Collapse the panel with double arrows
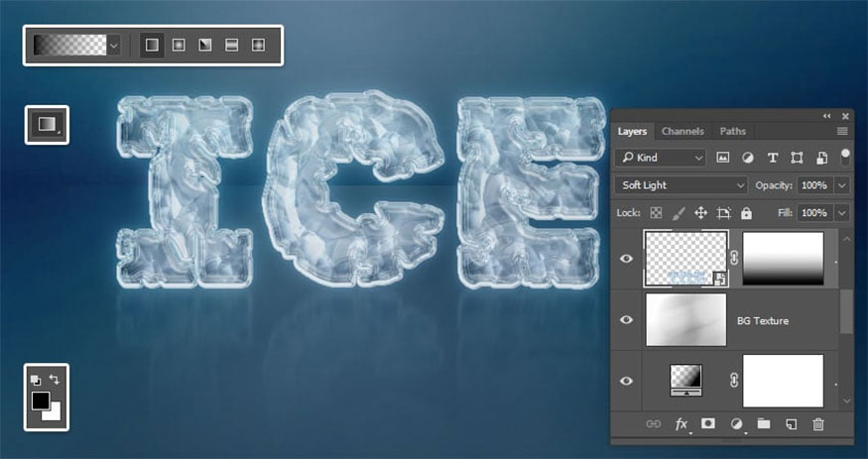The image size is (868, 459). [x=826, y=116]
